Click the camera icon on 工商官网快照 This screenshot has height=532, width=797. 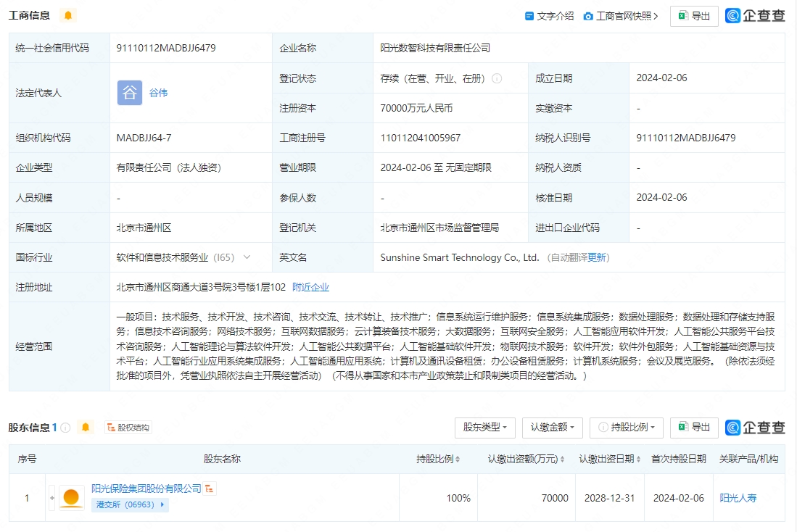(587, 16)
